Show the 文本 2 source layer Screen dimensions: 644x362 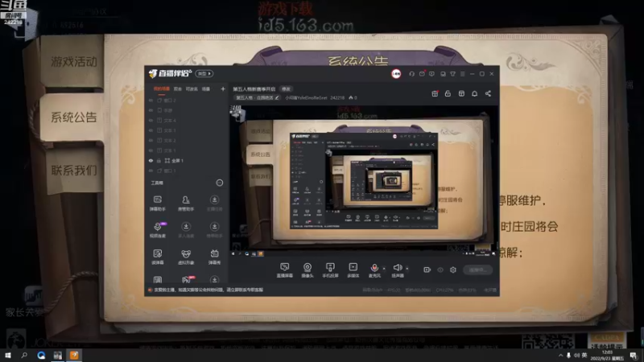coord(151,140)
